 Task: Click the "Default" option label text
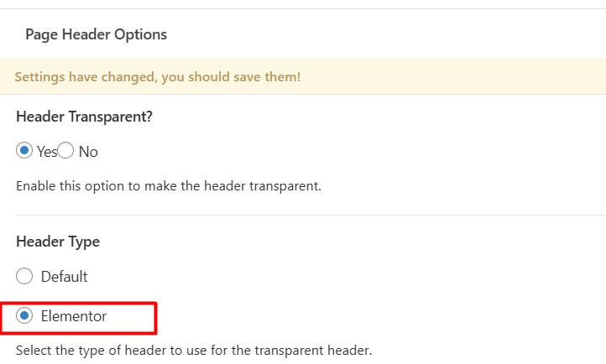[x=64, y=276]
